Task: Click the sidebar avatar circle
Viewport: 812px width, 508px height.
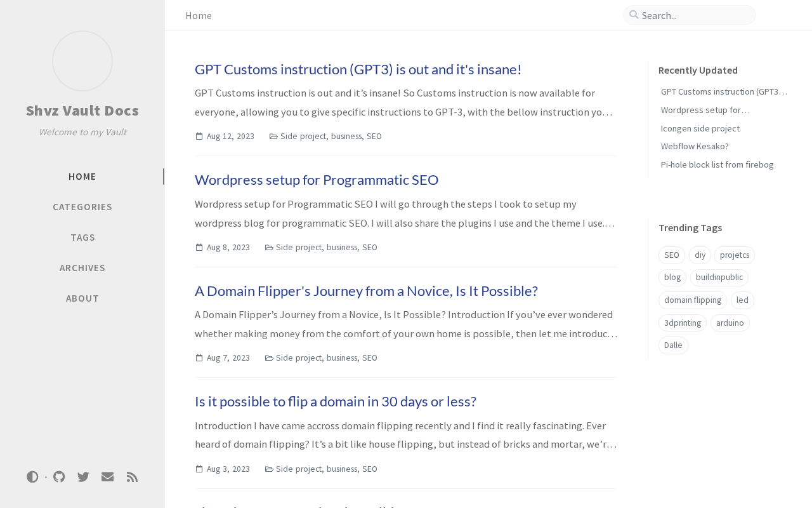Action: pos(82,61)
